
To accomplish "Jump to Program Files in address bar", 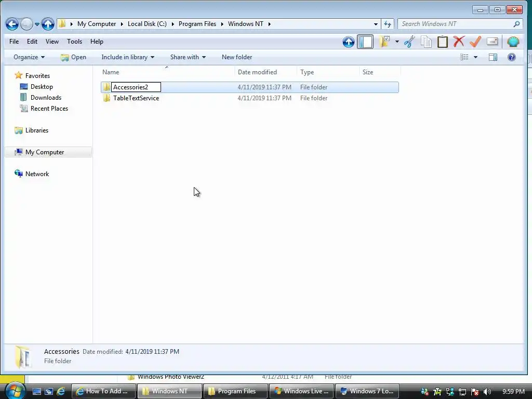I will coord(197,24).
